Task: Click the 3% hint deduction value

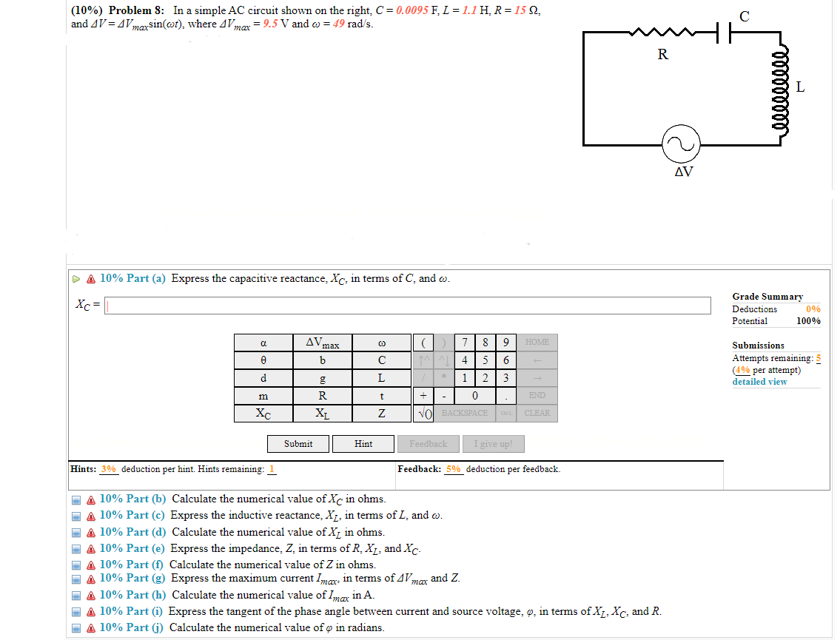Action: pyautogui.click(x=109, y=469)
